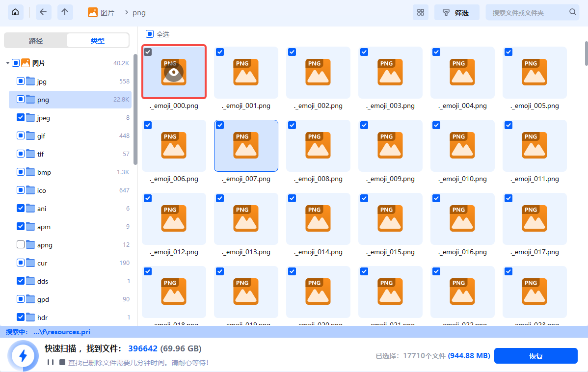Image resolution: width=588 pixels, height=372 pixels.
Task: Preview _emoji_000.png with eye icon
Action: [174, 72]
